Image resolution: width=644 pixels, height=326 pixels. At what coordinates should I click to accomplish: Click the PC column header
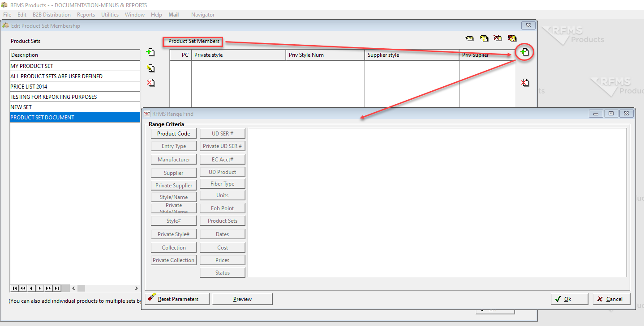(181, 55)
